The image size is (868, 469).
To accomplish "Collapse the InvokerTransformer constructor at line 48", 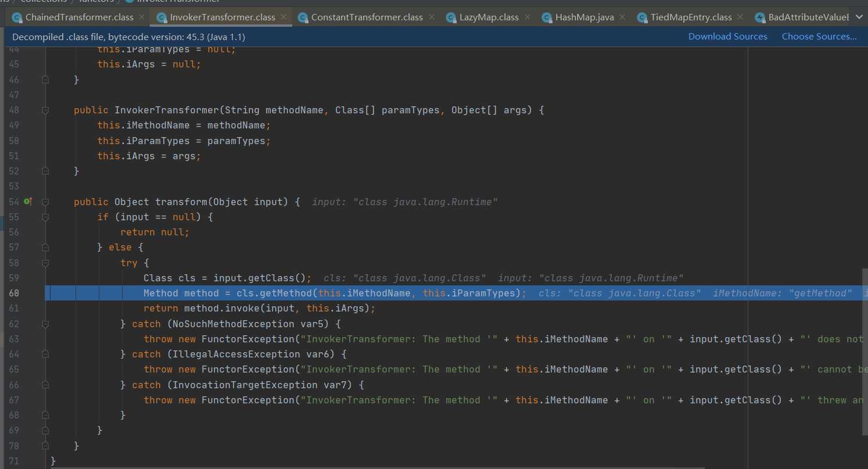I will tap(45, 110).
